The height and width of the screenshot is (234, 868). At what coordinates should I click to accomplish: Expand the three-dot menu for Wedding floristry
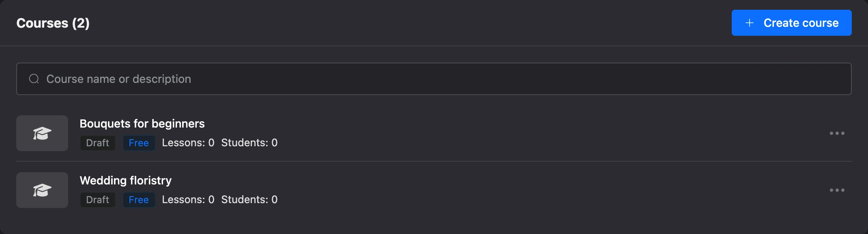837,190
